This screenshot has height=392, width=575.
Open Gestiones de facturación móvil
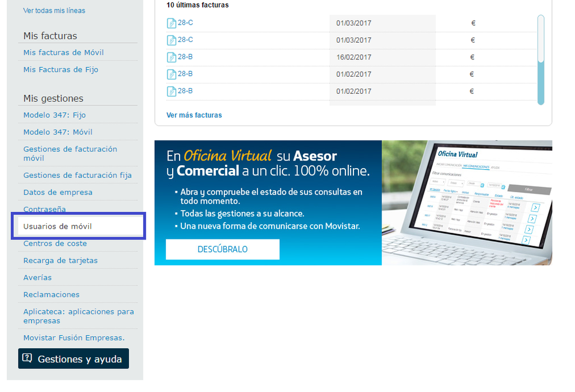point(70,153)
